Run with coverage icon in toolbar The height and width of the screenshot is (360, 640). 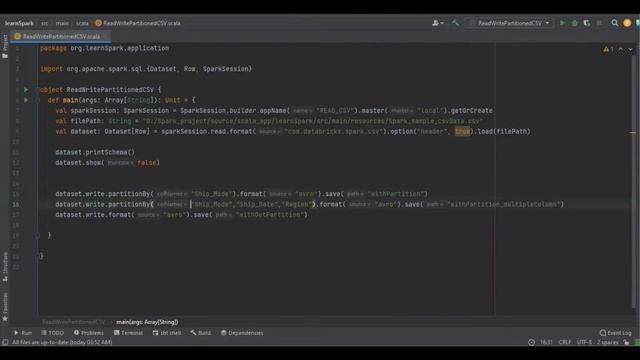coord(587,23)
